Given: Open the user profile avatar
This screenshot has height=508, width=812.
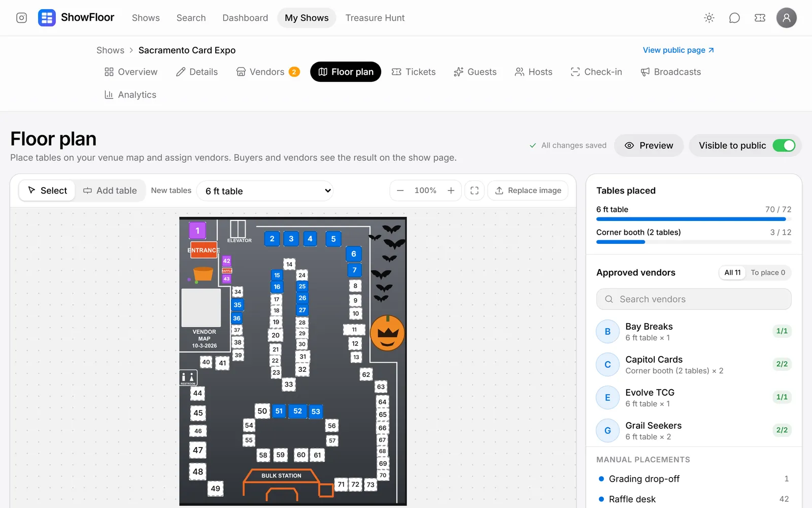Looking at the screenshot, I should point(786,18).
